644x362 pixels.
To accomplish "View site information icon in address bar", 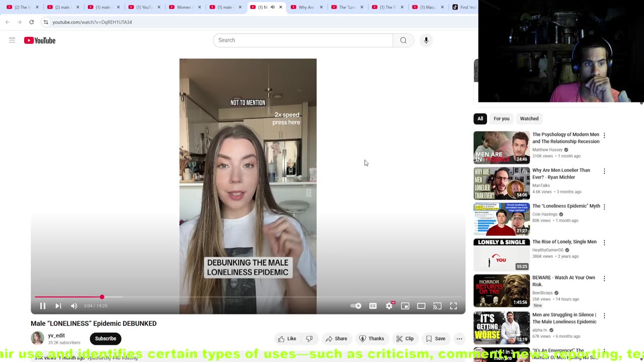I will click(x=46, y=22).
